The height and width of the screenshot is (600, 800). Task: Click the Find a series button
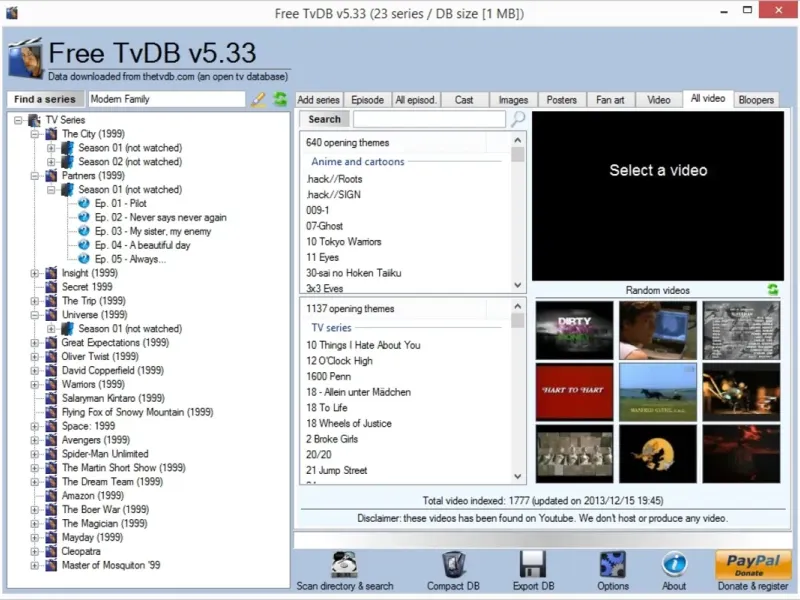[x=45, y=99]
